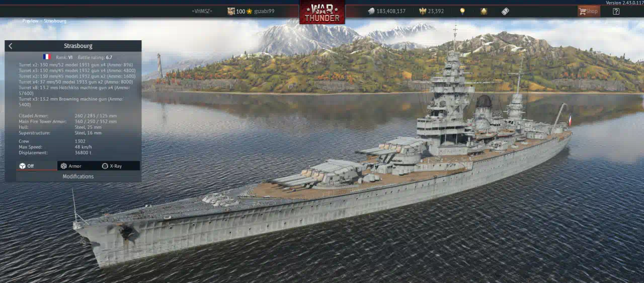Screen dimensions: 644x283
Task: Open the VHMSZ squadron tag
Action: point(202,11)
